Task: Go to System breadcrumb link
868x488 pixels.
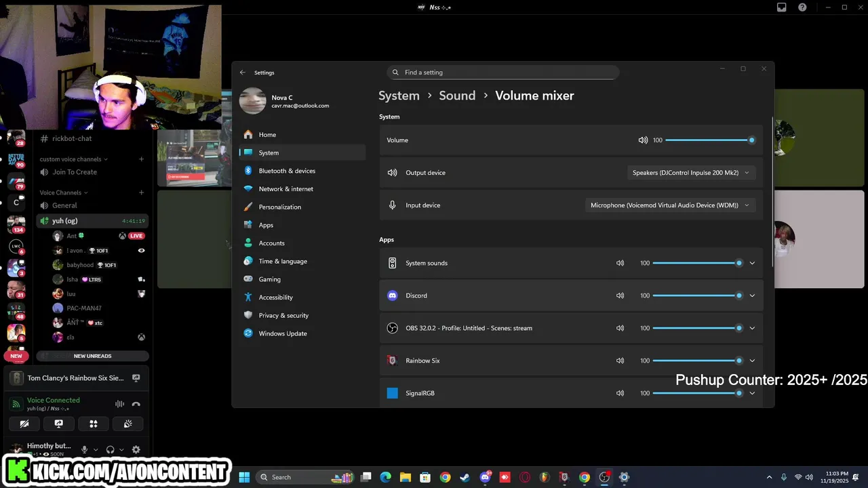Action: coord(399,96)
